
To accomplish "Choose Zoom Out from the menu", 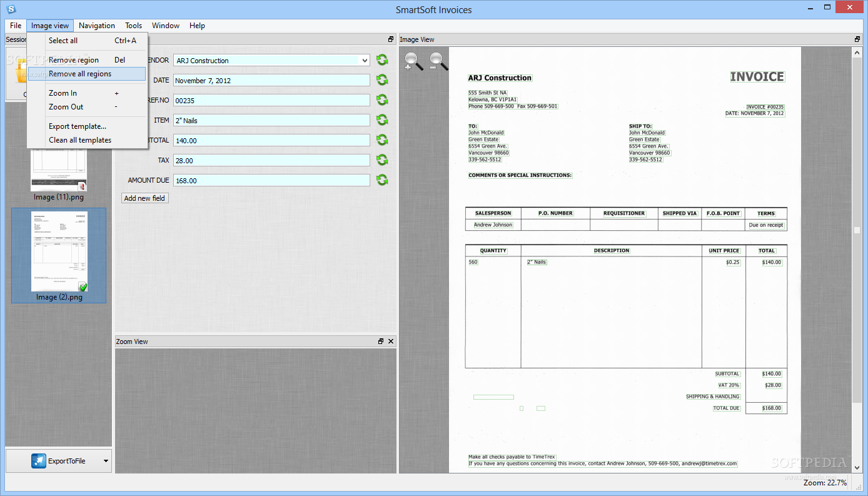I will tap(87, 107).
